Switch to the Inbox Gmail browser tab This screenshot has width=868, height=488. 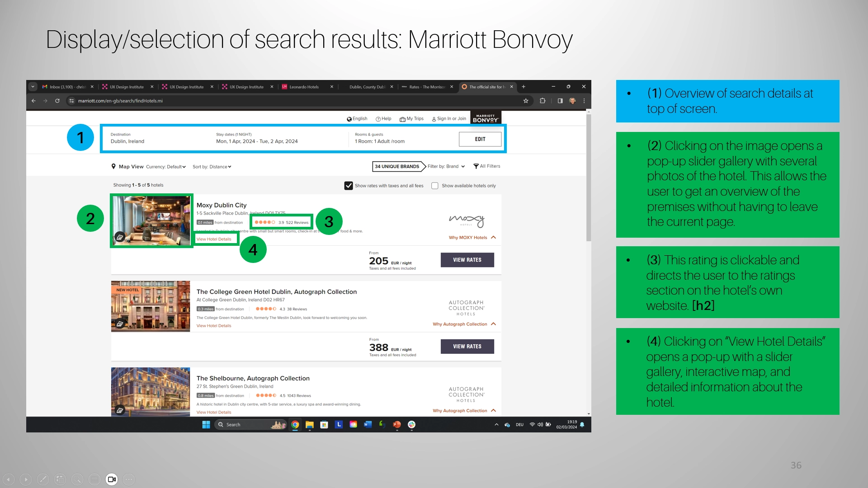[67, 87]
